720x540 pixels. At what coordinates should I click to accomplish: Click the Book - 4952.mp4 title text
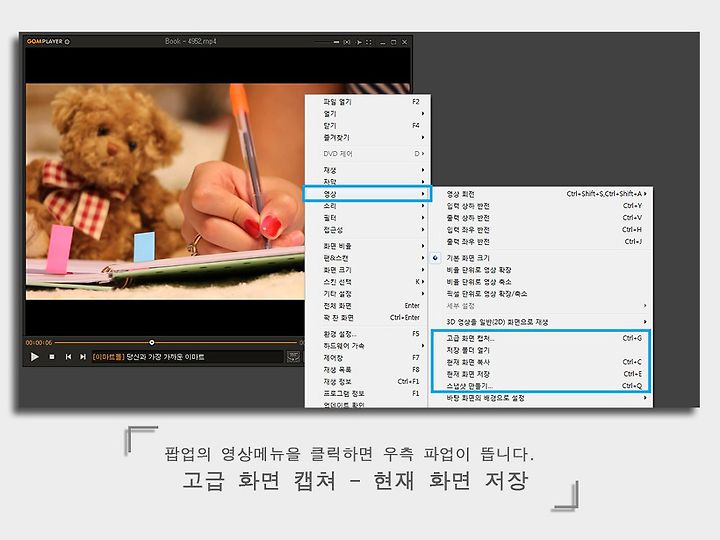coord(191,41)
